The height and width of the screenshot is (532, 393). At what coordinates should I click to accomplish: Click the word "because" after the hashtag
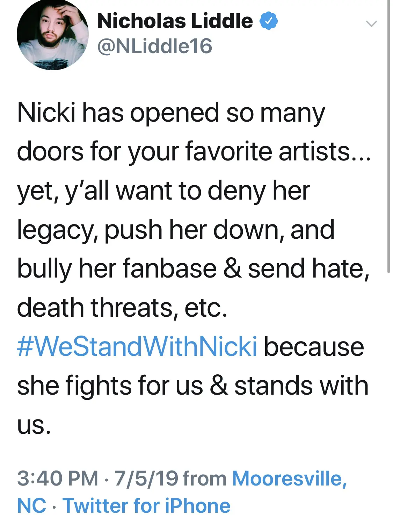point(314,346)
